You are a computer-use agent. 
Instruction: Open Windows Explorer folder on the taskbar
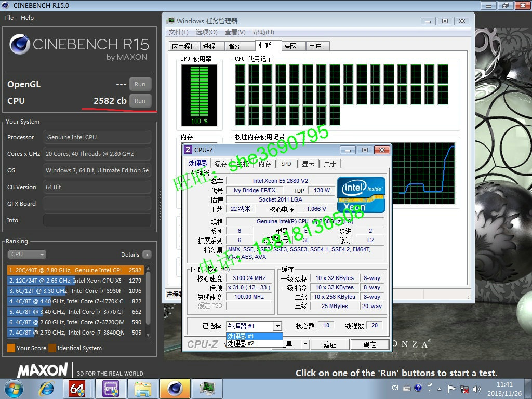[143, 389]
